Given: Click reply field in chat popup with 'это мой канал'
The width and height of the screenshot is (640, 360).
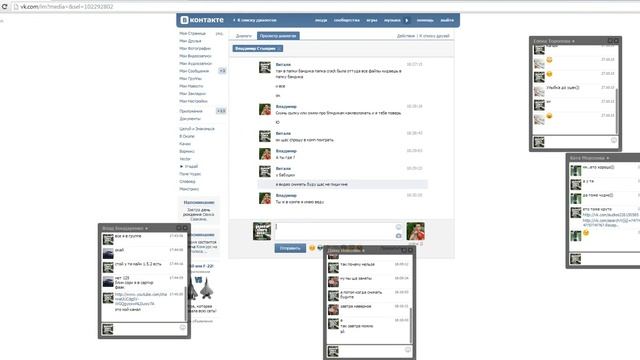Looking at the screenshot, I should point(144,329).
